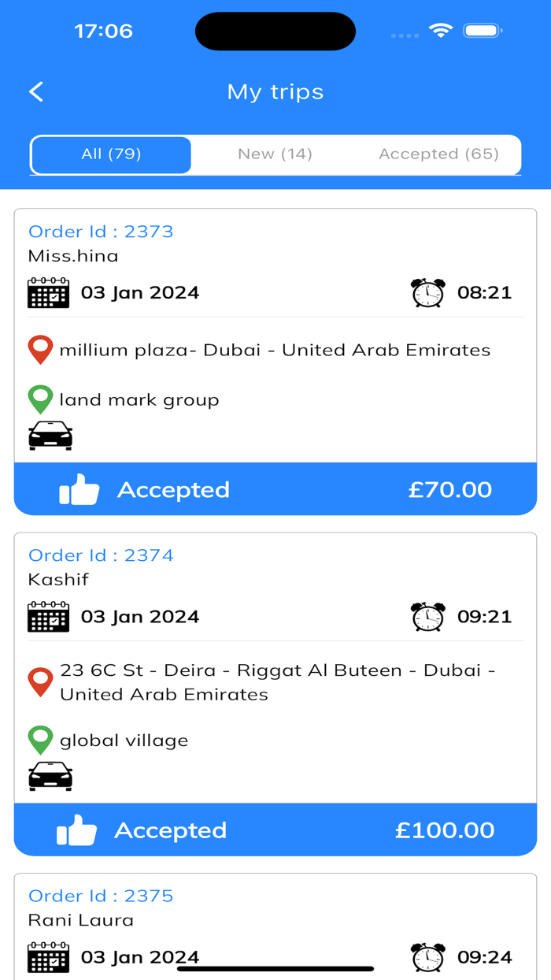
Task: Tap the calendar icon on order 2374
Action: [48, 616]
